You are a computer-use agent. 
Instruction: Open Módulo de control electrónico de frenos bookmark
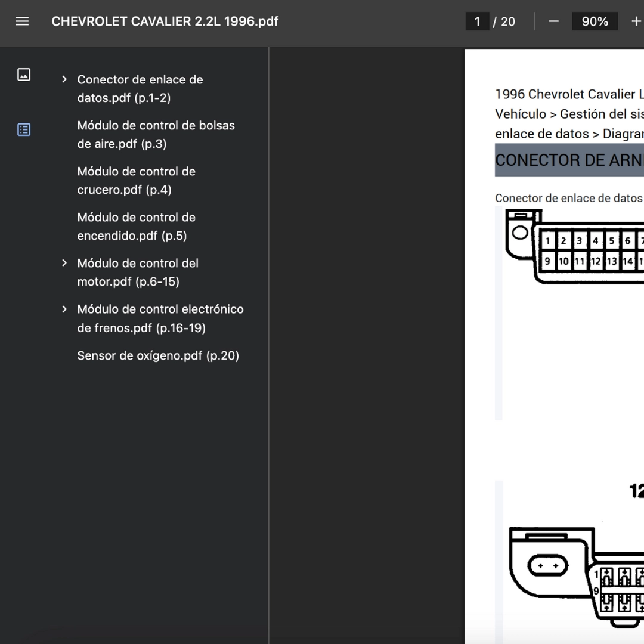click(160, 318)
